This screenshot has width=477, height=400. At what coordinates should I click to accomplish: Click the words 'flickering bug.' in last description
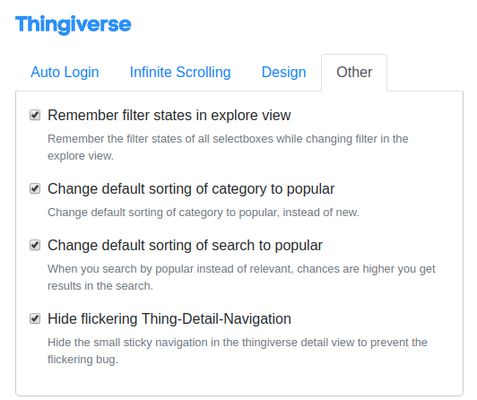click(x=83, y=360)
